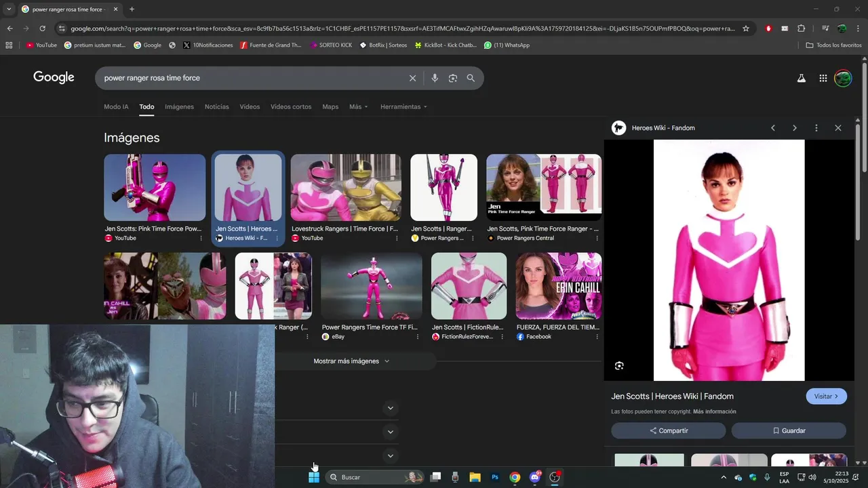Open the large Jen Scotts preview image

729,260
